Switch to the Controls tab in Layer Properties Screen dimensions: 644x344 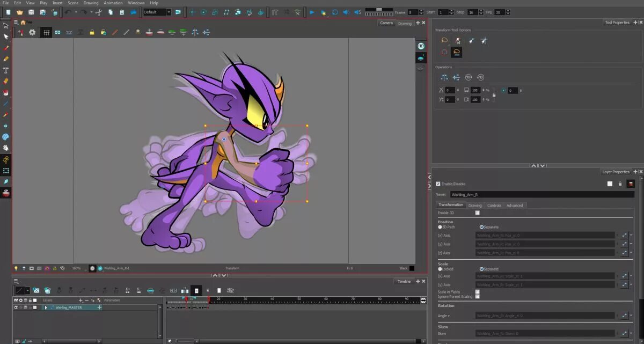pyautogui.click(x=494, y=205)
